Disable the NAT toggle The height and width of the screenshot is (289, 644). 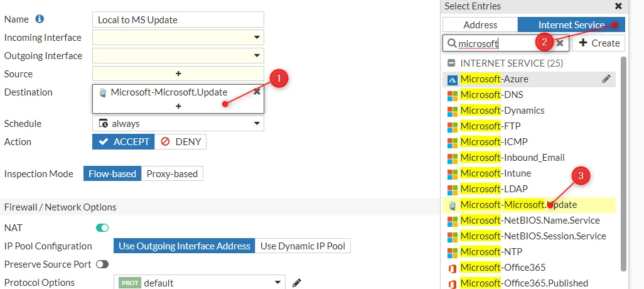coord(102,228)
